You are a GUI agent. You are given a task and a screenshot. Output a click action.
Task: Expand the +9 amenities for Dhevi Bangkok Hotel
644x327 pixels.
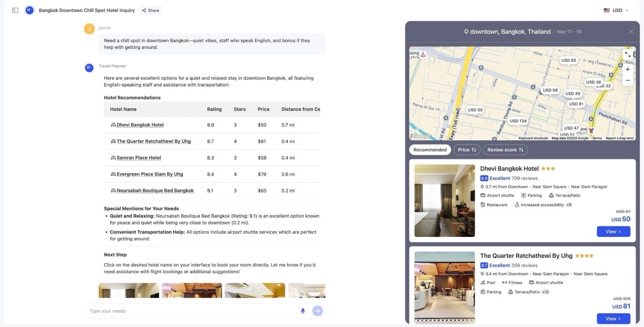(x=569, y=205)
